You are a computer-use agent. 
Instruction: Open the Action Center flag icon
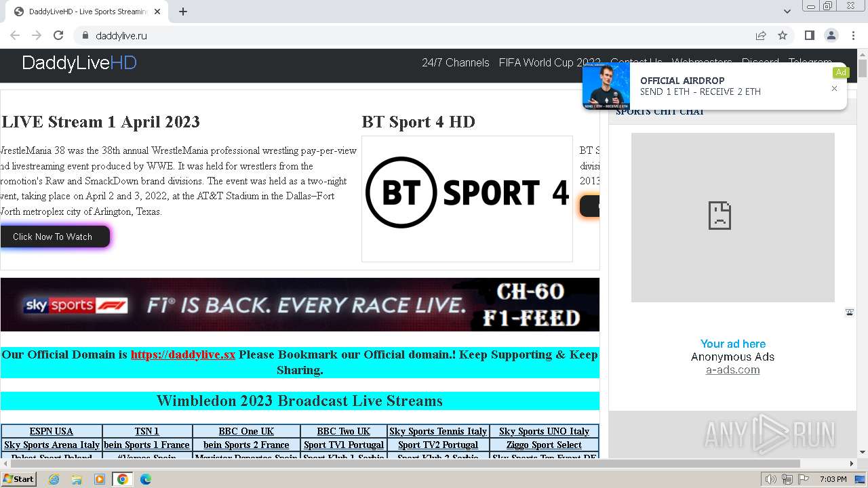pos(804,479)
